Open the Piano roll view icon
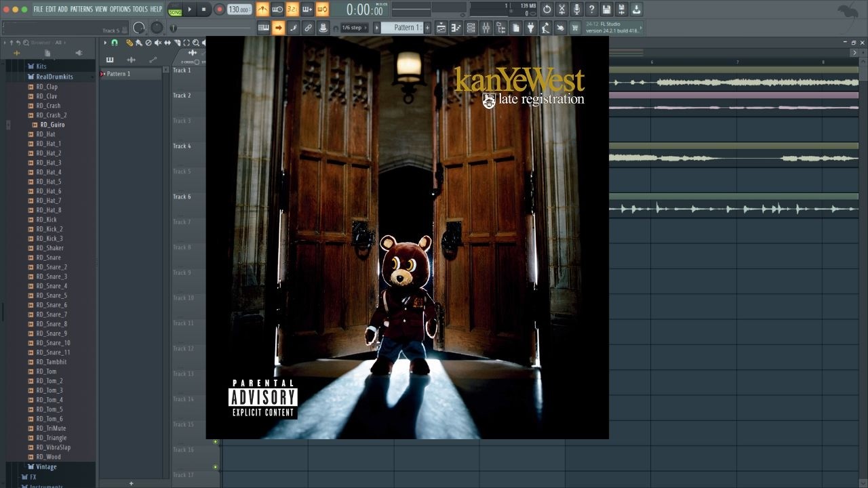Image resolution: width=868 pixels, height=488 pixels. click(x=456, y=28)
